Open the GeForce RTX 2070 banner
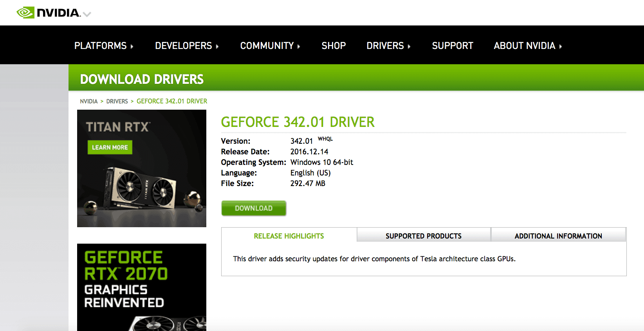Viewport: 644px width, 331px height. [142, 287]
